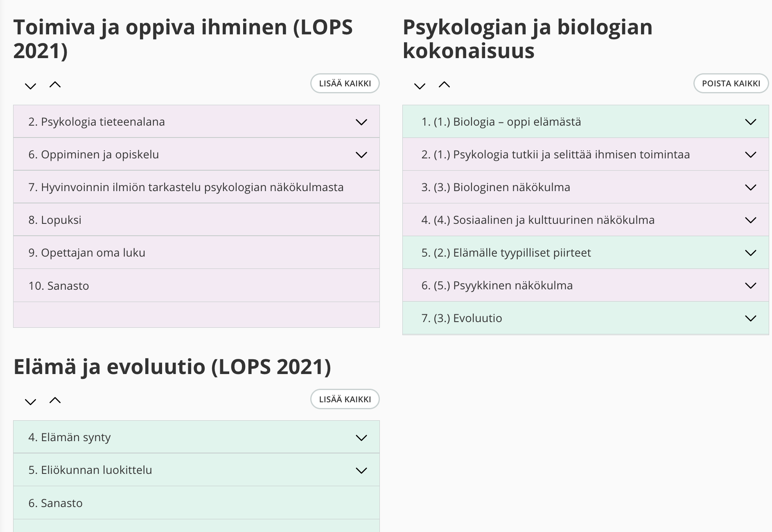Expand Elämälle tyypilliset piirteet chapter

[750, 253]
